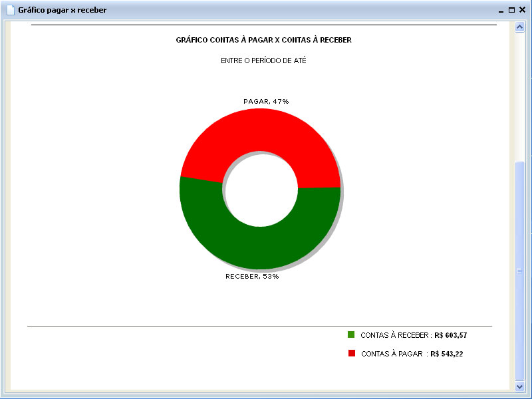Maximize the Gráfico pagar x receber window
The image size is (532, 399).
pyautogui.click(x=511, y=10)
